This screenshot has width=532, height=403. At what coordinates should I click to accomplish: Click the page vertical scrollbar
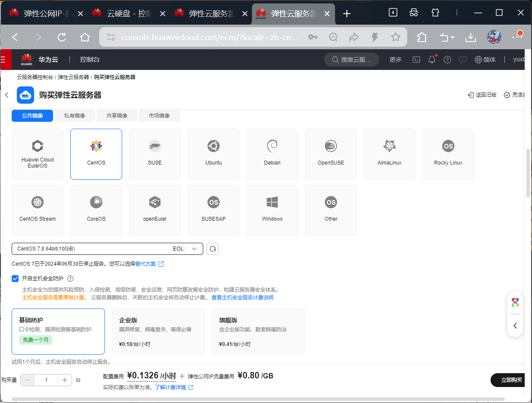(x=529, y=173)
